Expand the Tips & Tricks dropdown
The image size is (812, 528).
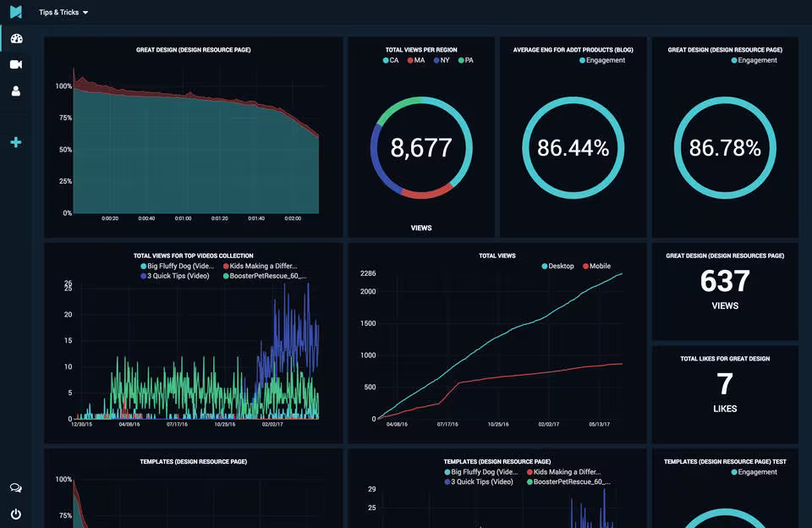click(63, 13)
